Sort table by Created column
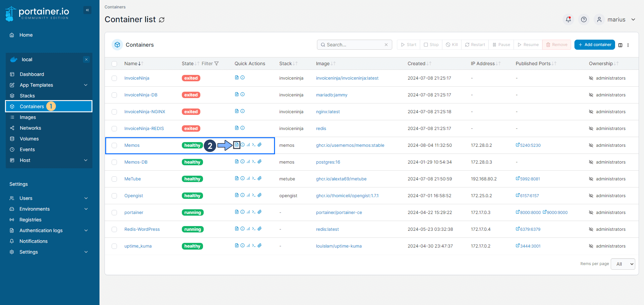Viewport: 644px width, 305px height. (419, 63)
